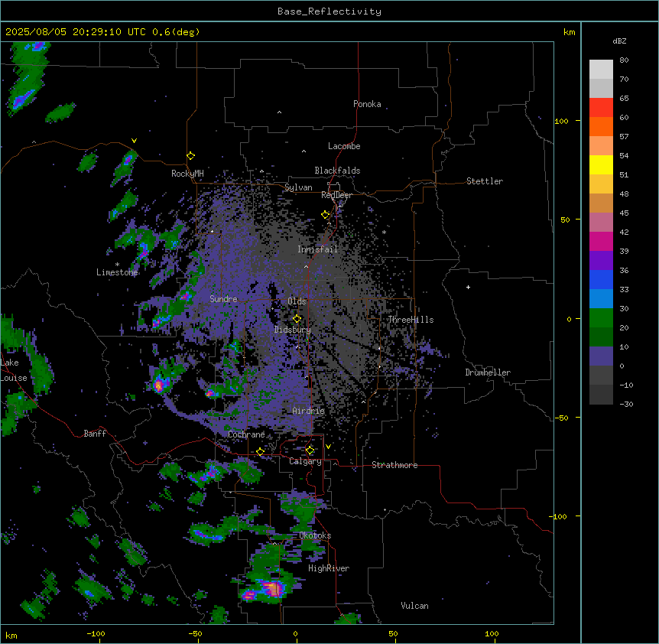Image resolution: width=659 pixels, height=644 pixels.
Task: Click the 80 dBZ legend value
Action: tap(624, 60)
